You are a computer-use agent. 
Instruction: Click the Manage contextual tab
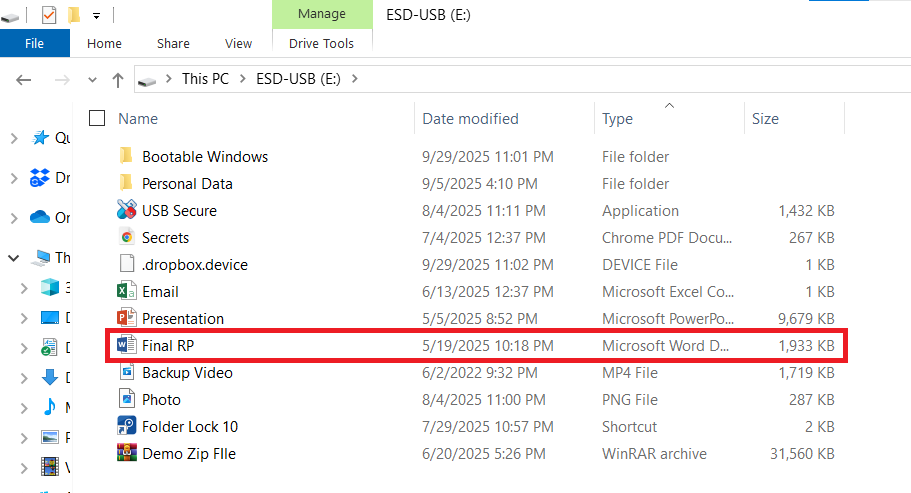tap(322, 14)
